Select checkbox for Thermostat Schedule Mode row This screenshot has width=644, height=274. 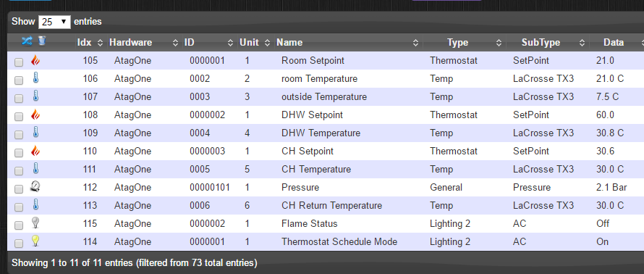[19, 244]
